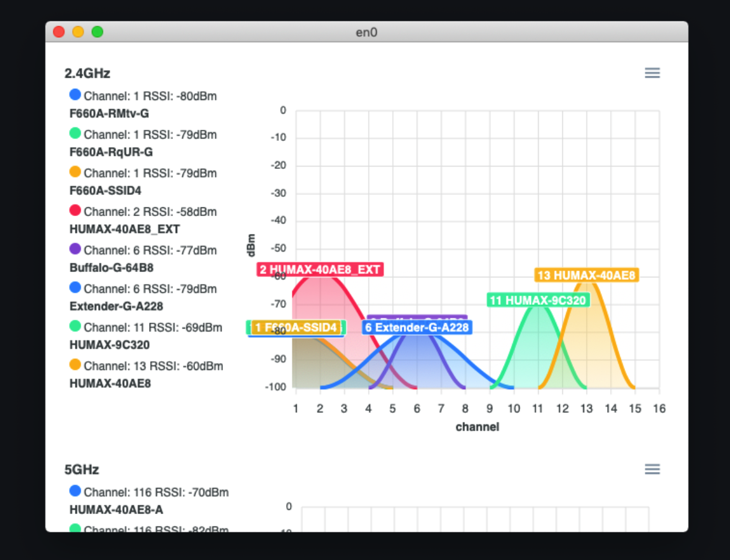This screenshot has width=730, height=560.
Task: Toggle F660A-RMtv-G series blue legend dot
Action: (75, 95)
